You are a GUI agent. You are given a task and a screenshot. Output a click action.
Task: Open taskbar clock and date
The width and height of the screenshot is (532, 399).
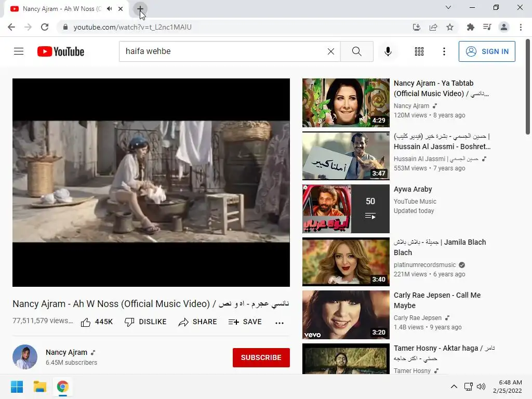[508, 387]
